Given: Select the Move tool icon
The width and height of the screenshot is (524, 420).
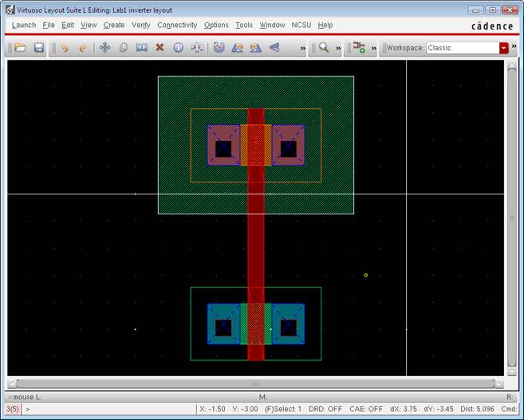Looking at the screenshot, I should pyautogui.click(x=104, y=48).
